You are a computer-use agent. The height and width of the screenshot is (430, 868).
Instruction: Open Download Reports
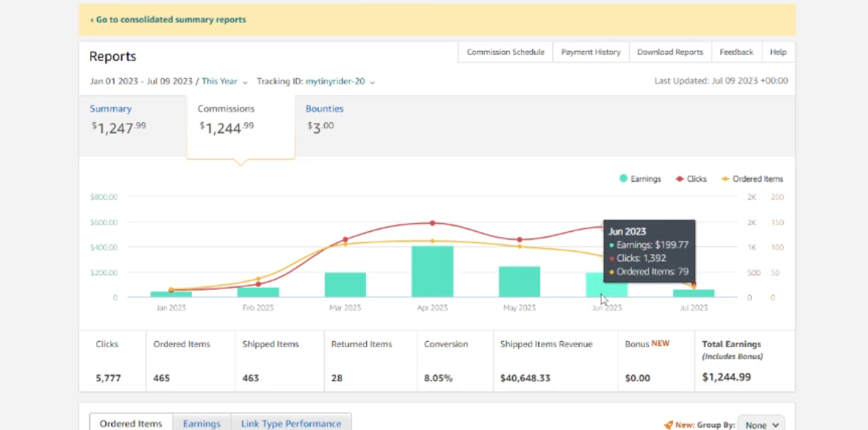(670, 52)
